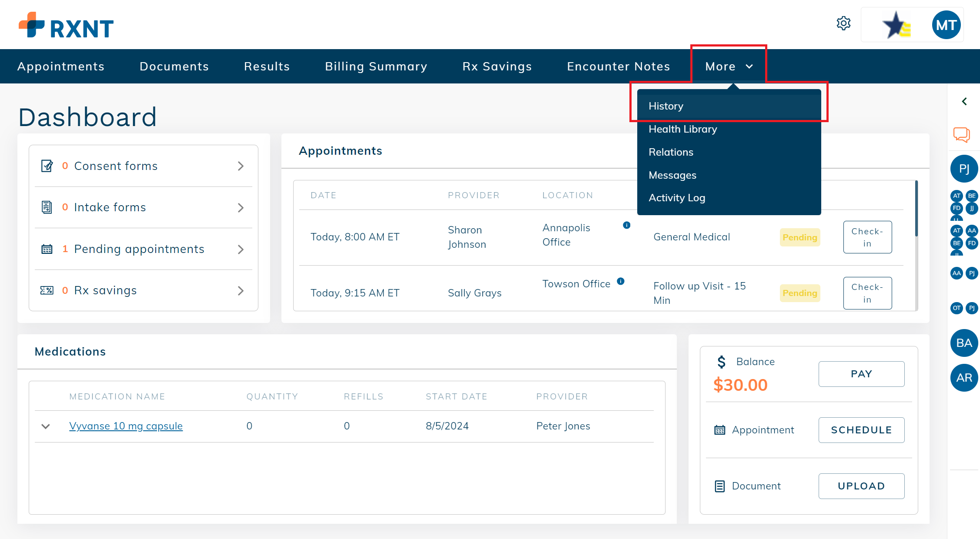Open the Billing Summary tab
This screenshot has width=980, height=539.
pos(376,67)
